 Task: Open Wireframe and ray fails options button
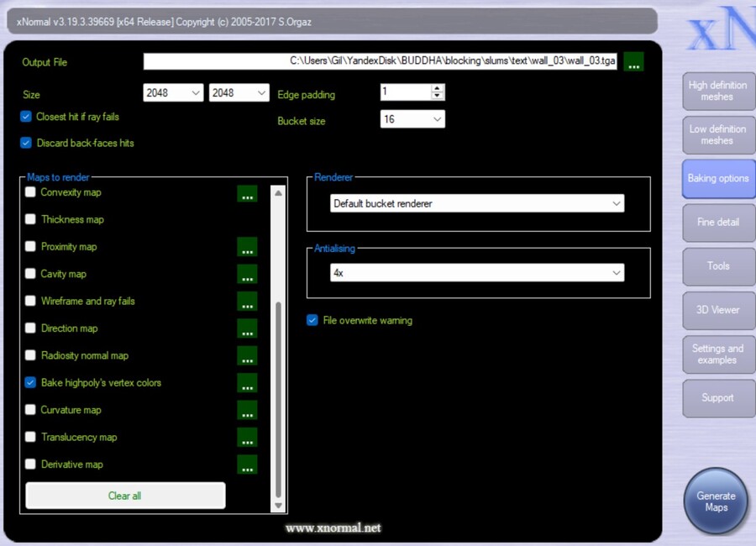(x=247, y=302)
